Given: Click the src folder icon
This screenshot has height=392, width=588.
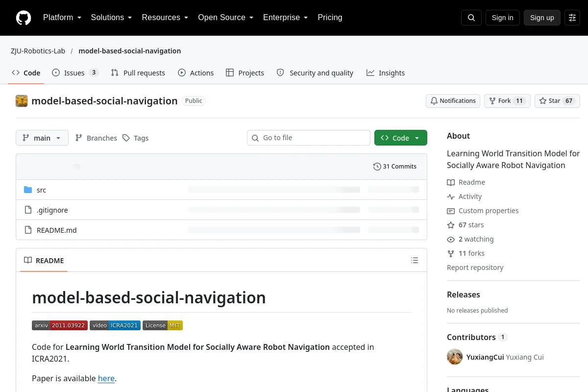Looking at the screenshot, I should click(x=28, y=190).
